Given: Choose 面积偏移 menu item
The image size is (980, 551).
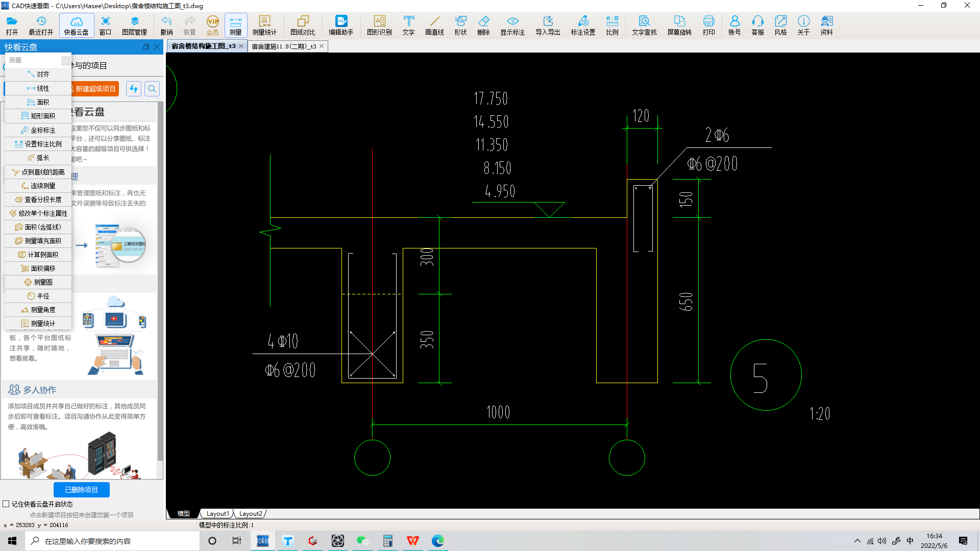Looking at the screenshot, I should tap(38, 268).
